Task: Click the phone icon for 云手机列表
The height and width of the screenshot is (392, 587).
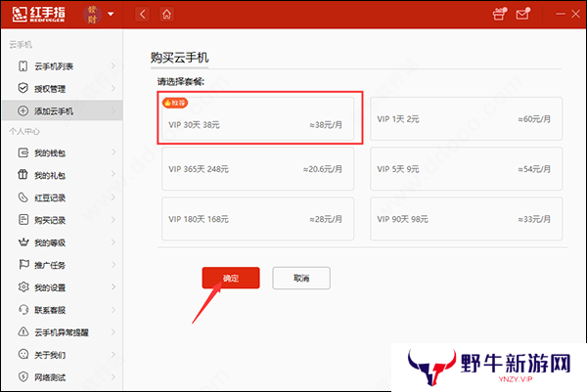Action: [x=23, y=66]
